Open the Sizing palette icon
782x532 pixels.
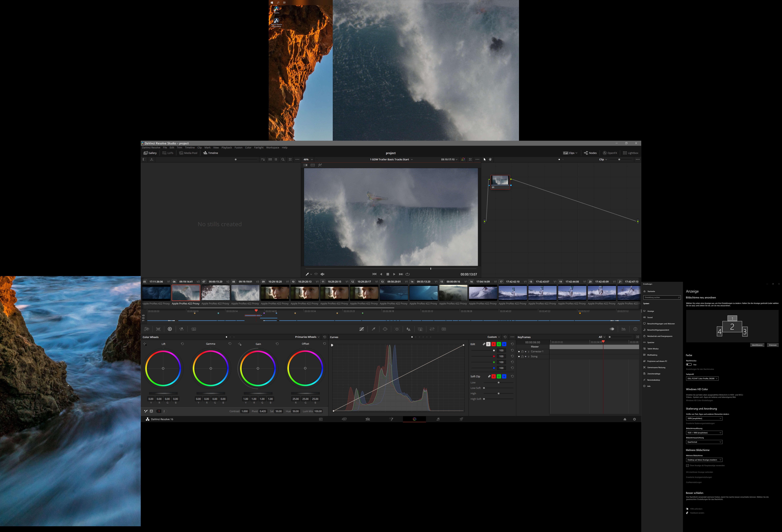click(432, 329)
